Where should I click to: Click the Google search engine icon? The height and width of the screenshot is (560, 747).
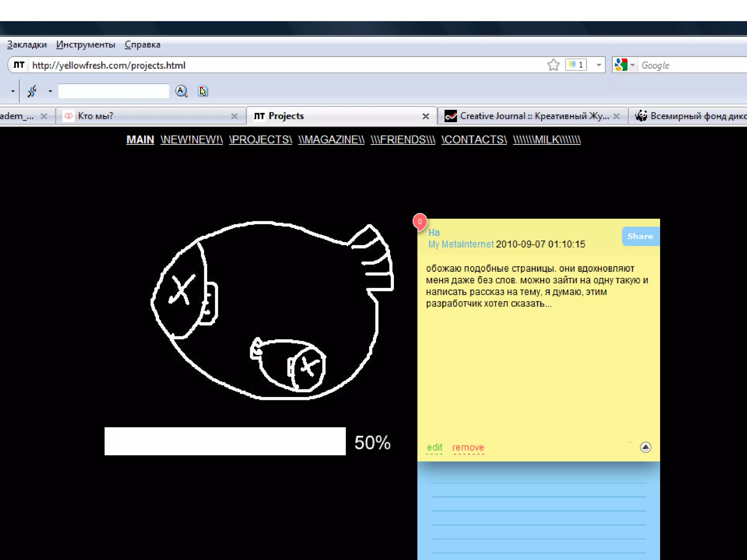(620, 65)
